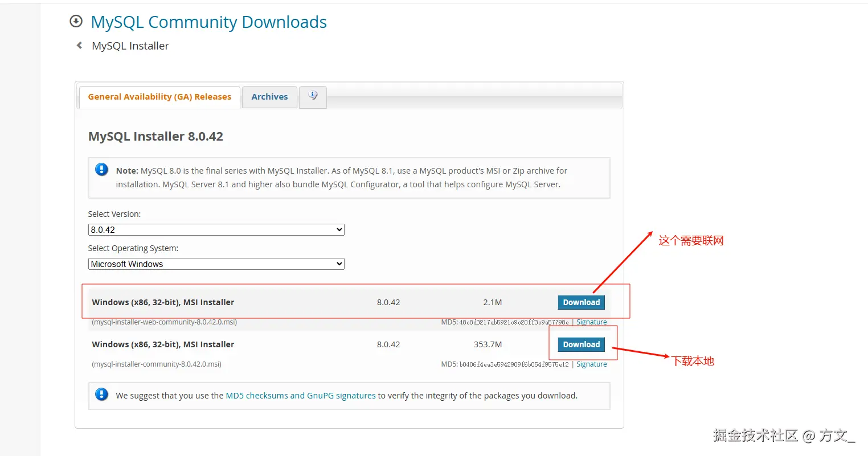
Task: Download the 353.7M full installer
Action: [581, 344]
